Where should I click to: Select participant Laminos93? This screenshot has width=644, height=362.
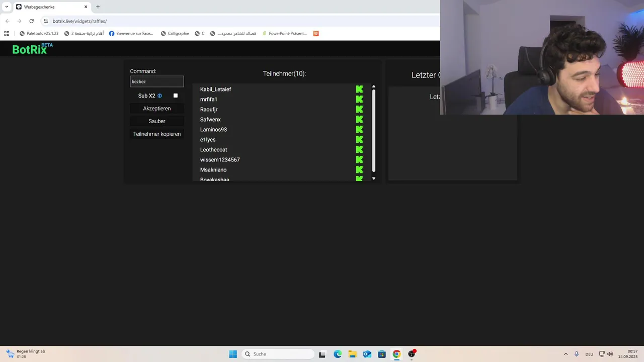pos(213,129)
